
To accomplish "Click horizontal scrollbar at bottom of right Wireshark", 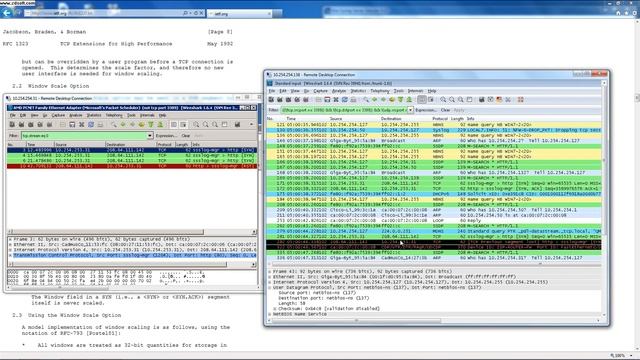I will click(357, 321).
